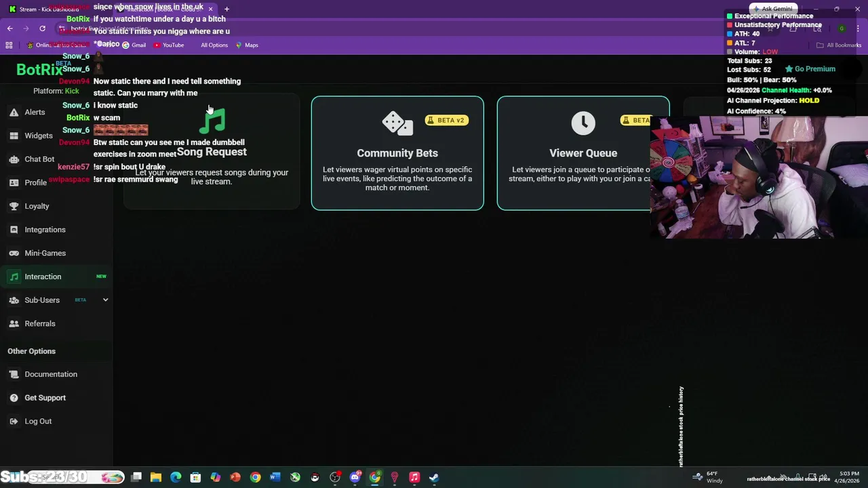Expand the Sub-Users chevron
Image resolution: width=868 pixels, height=488 pixels.
[105, 300]
